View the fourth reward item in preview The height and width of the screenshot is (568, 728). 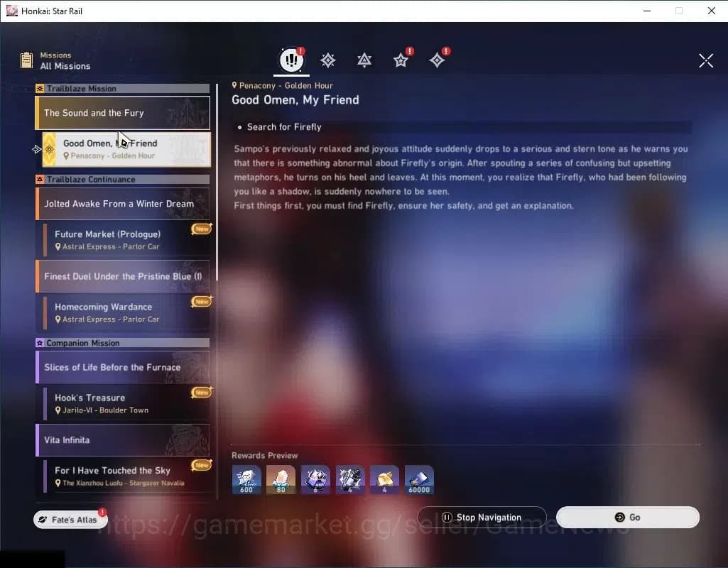click(x=350, y=480)
